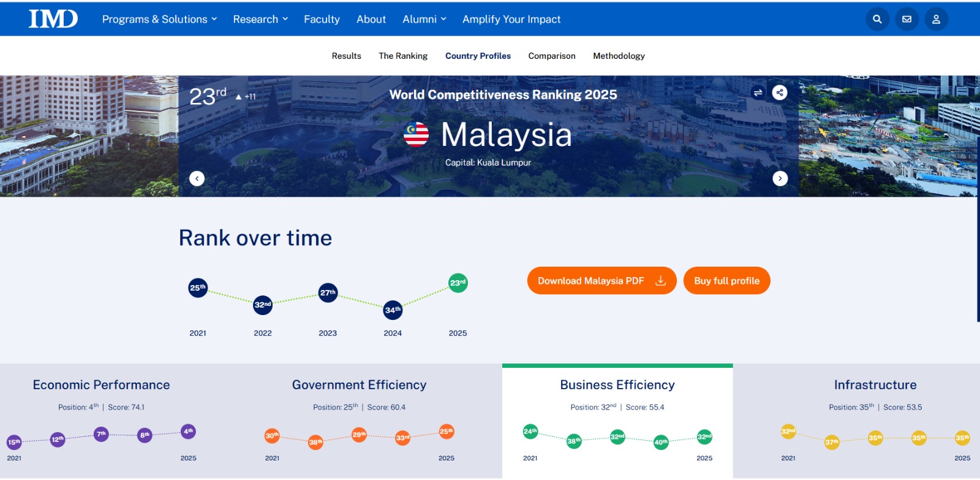Click the Rank over time heading
This screenshot has width=980, height=480.
pos(255,238)
